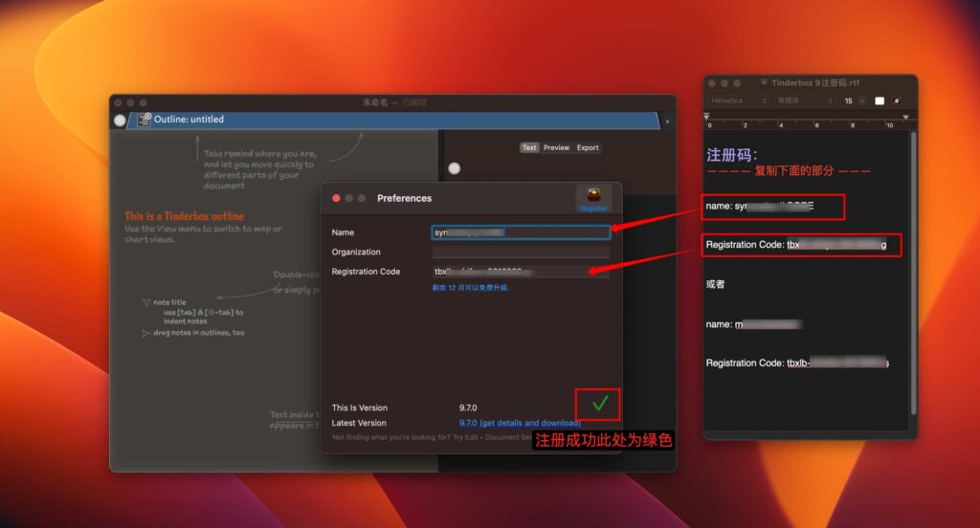Click the '注册码:' heading in the rtf document

[x=732, y=154]
